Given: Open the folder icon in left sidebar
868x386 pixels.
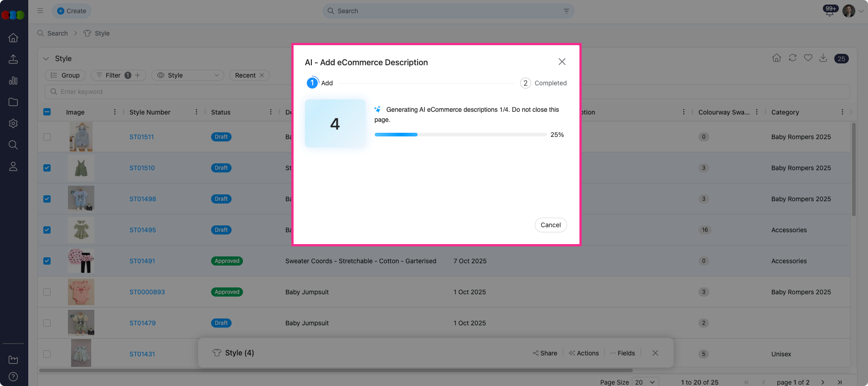Looking at the screenshot, I should pyautogui.click(x=13, y=102).
